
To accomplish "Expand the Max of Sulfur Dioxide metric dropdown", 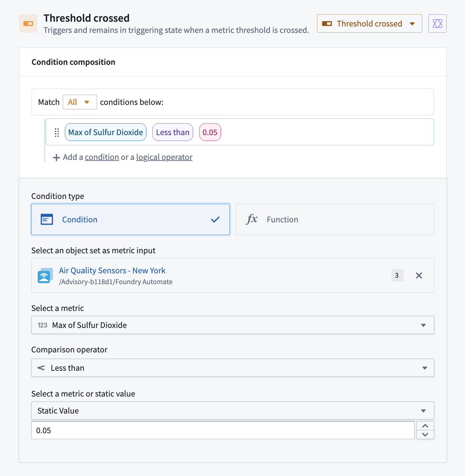I will pyautogui.click(x=232, y=325).
